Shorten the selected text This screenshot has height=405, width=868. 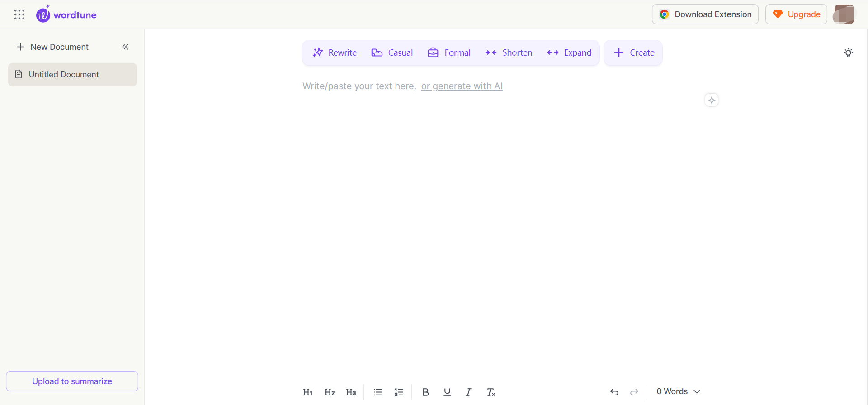[509, 53]
